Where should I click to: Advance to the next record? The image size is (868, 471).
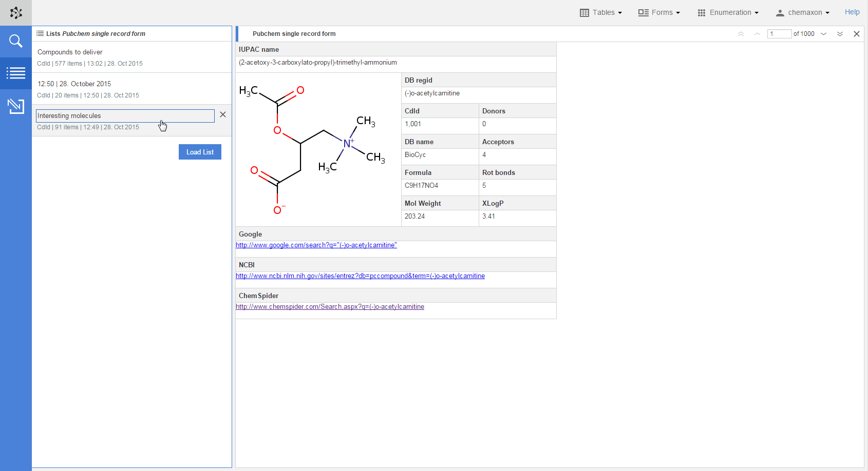pos(824,34)
